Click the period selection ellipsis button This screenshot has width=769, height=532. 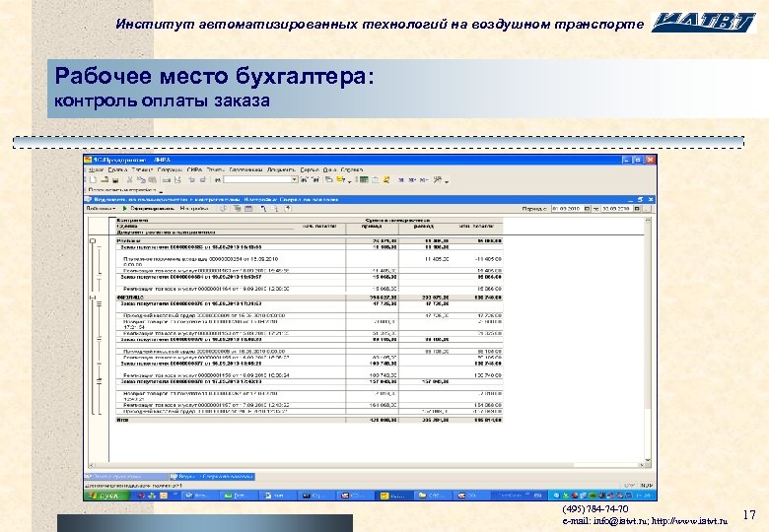(647, 209)
